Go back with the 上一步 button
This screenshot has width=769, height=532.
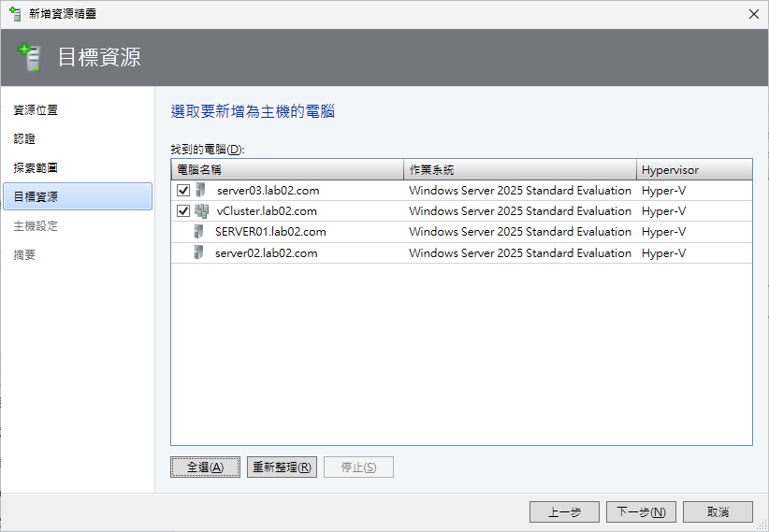coord(564,512)
